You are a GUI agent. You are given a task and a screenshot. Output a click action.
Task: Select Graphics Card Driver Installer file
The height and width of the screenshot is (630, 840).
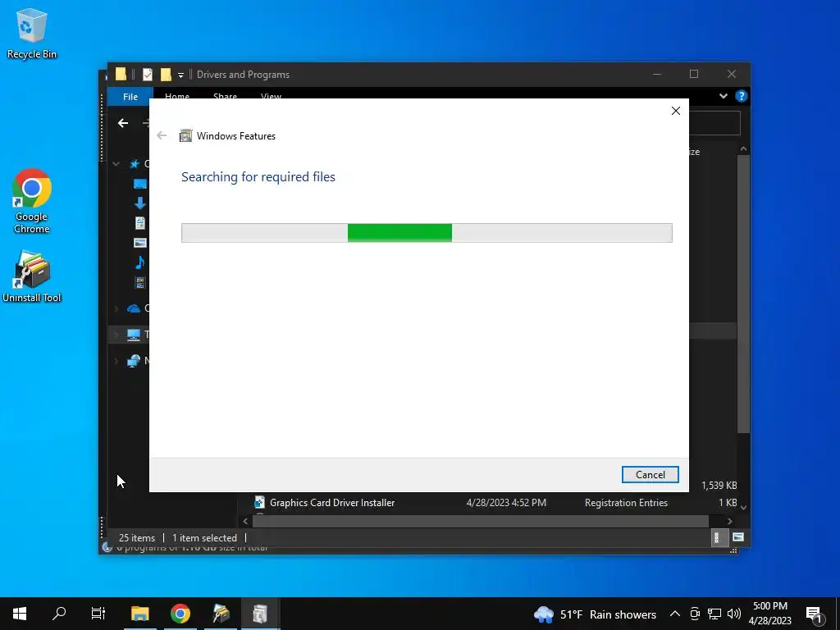[x=332, y=503]
